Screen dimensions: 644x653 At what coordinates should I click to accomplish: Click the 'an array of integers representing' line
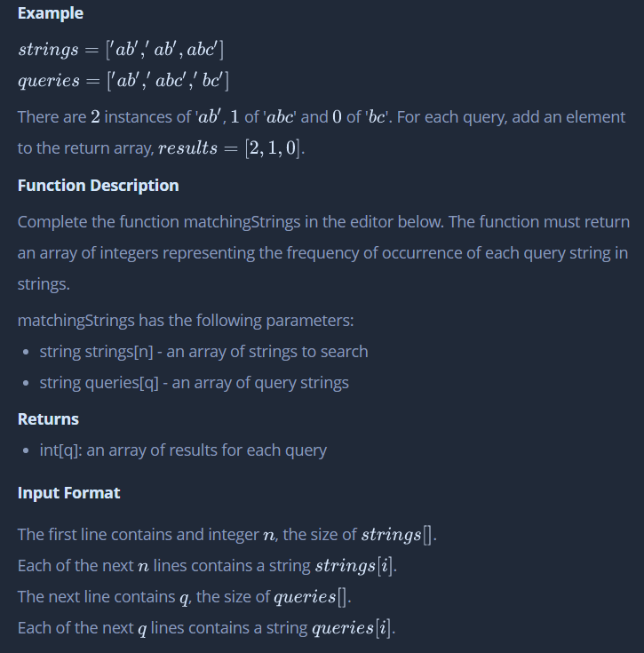pyautogui.click(x=322, y=253)
